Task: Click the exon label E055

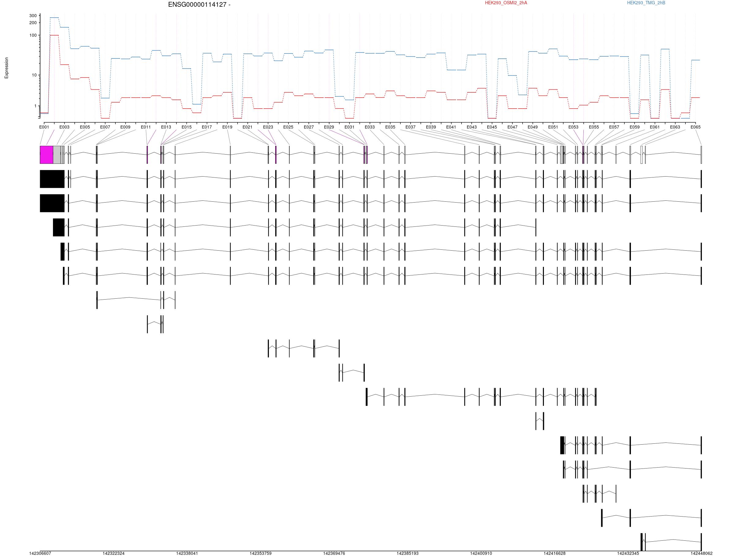Action: pos(594,127)
